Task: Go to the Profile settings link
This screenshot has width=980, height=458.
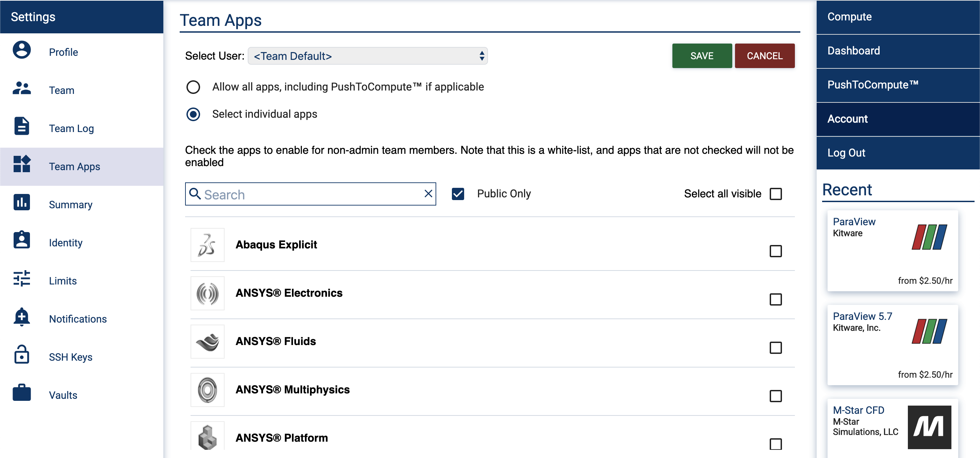Action: click(x=64, y=52)
